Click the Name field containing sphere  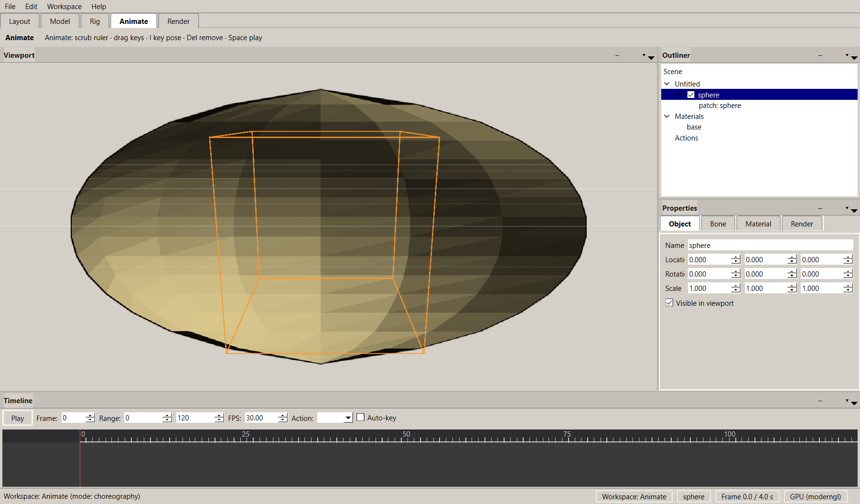point(770,245)
